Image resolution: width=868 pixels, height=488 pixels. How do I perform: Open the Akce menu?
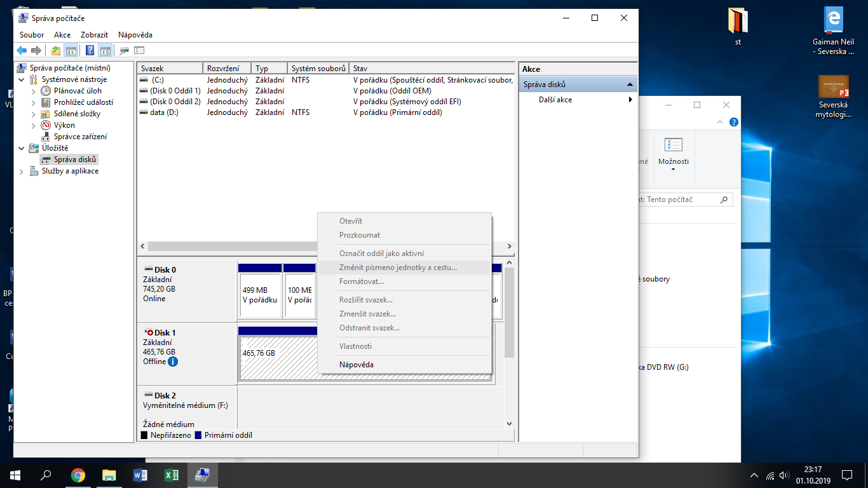62,35
